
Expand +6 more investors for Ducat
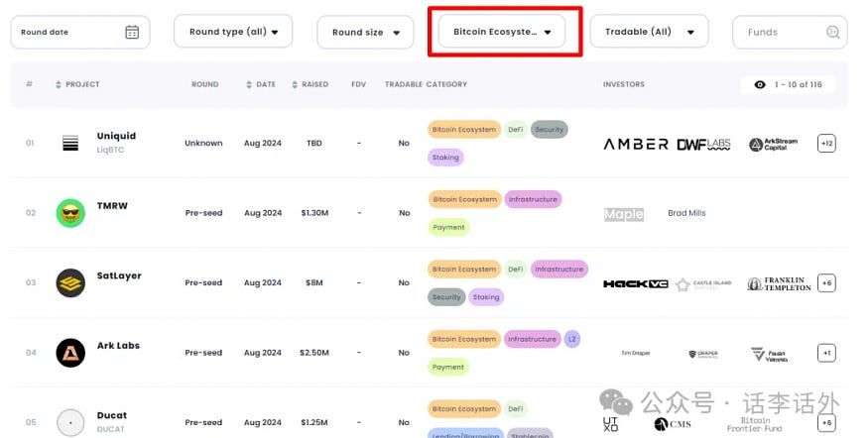pos(826,422)
